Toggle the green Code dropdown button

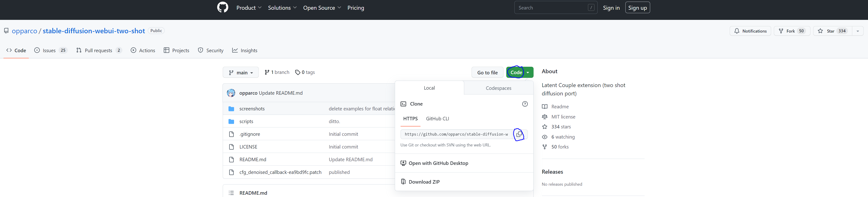520,72
